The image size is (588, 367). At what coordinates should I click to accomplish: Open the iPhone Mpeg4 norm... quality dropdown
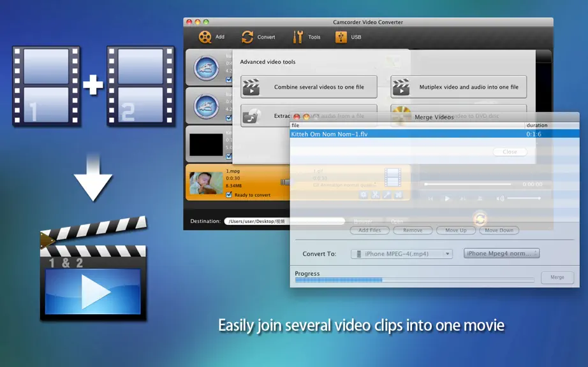pos(501,254)
